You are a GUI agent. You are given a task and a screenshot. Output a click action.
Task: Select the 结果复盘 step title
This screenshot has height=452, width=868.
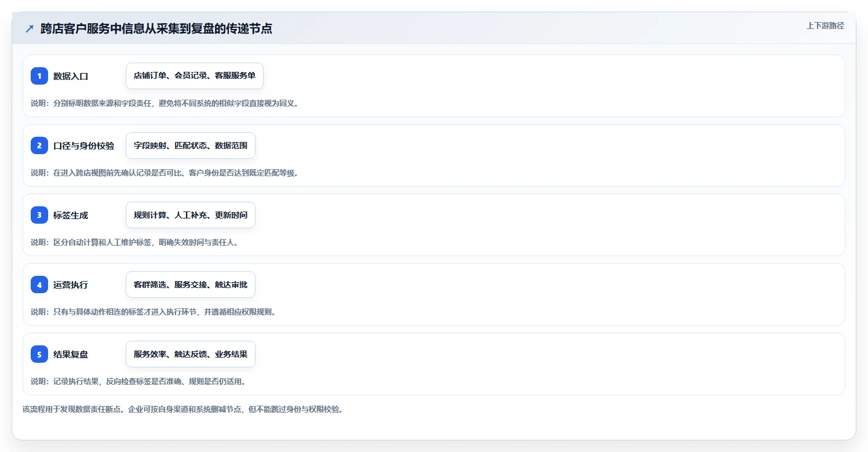click(71, 354)
